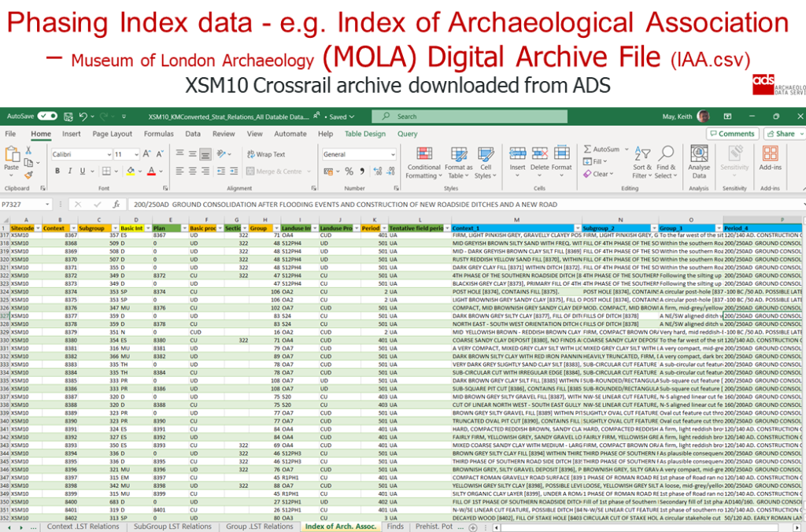This screenshot has width=806, height=532.
Task: Expand the Fill Colour dropdown arrow
Action: (x=140, y=170)
